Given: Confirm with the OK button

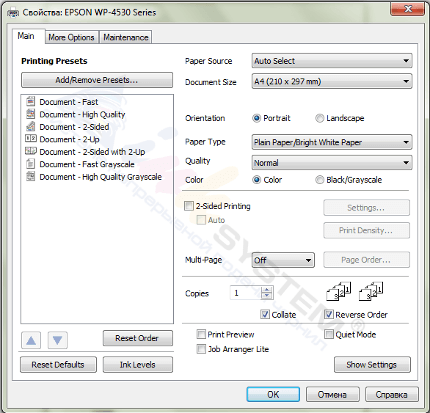Looking at the screenshot, I should point(273,394).
